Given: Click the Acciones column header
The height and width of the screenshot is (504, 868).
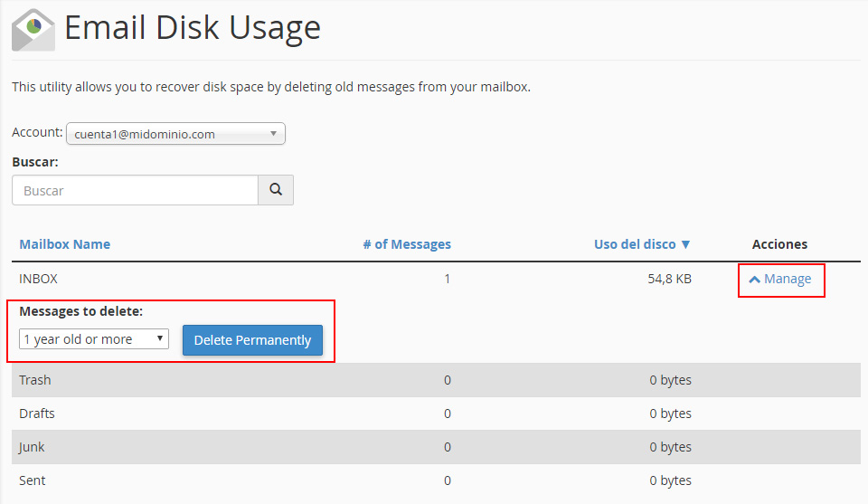Looking at the screenshot, I should click(779, 244).
